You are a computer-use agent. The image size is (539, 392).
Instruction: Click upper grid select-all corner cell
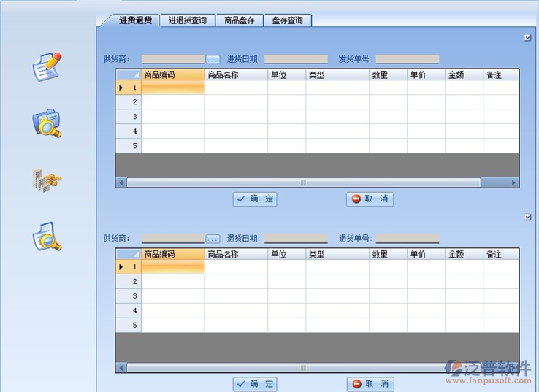pos(129,75)
